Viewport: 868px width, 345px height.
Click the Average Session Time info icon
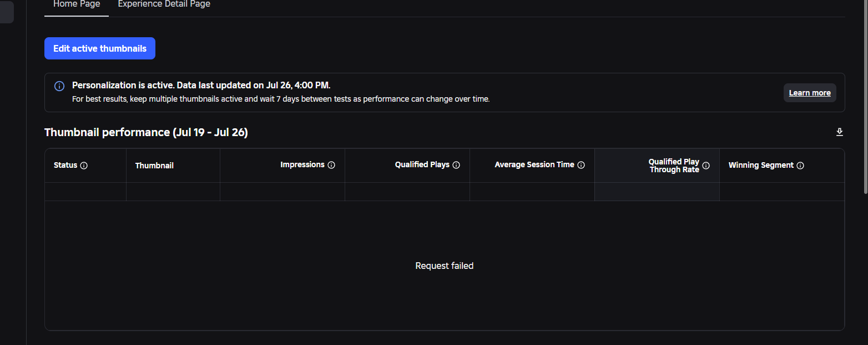pos(581,165)
